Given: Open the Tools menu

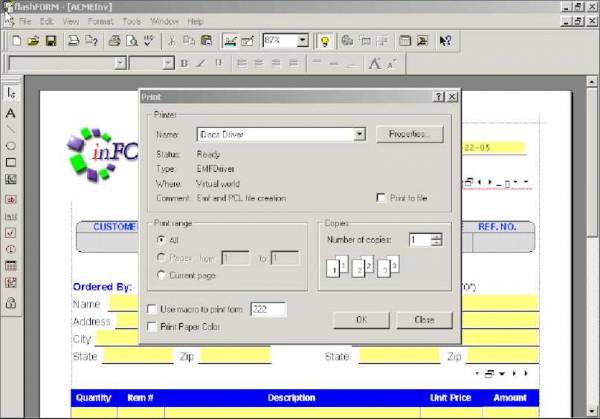Looking at the screenshot, I should tap(132, 20).
